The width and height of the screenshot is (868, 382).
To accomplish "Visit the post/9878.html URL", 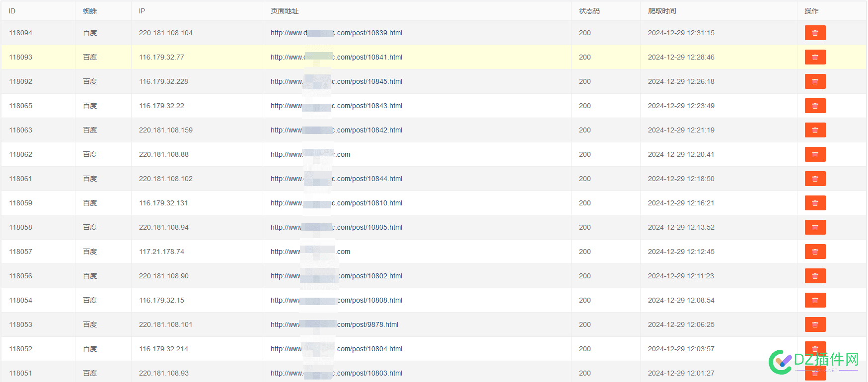I will 334,324.
